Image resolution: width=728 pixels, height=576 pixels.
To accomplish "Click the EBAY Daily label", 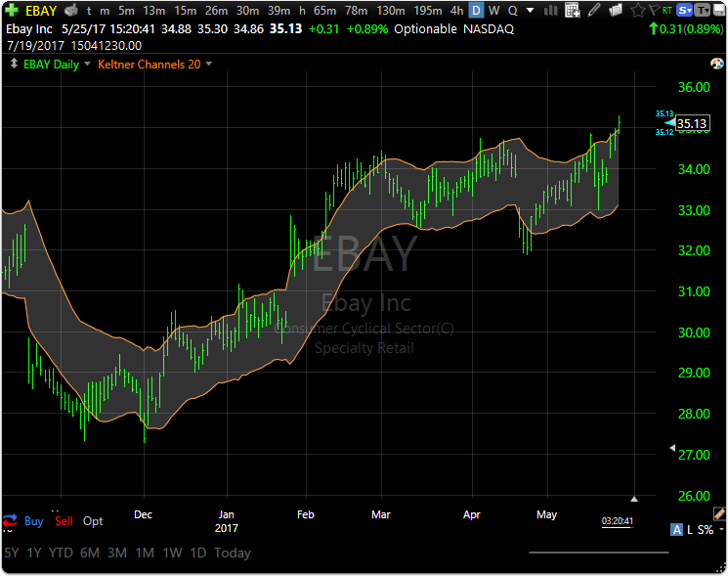I will 51,65.
